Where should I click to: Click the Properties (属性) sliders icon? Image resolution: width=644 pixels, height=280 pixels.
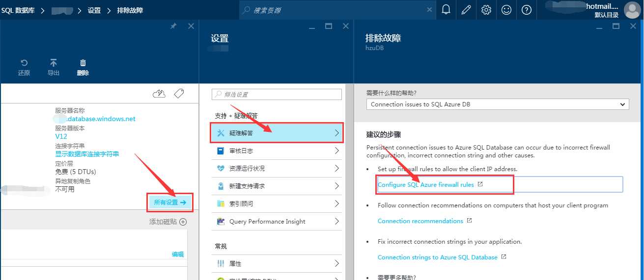(x=221, y=263)
